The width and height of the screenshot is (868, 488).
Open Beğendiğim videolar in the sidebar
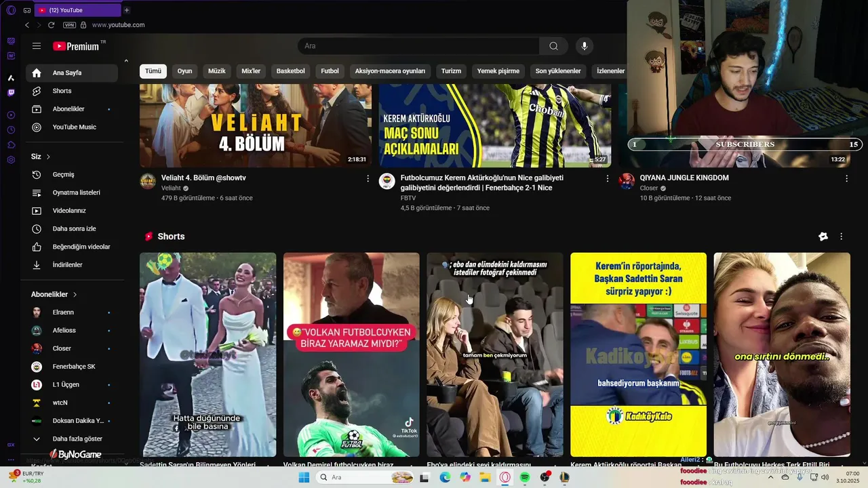pos(72,247)
